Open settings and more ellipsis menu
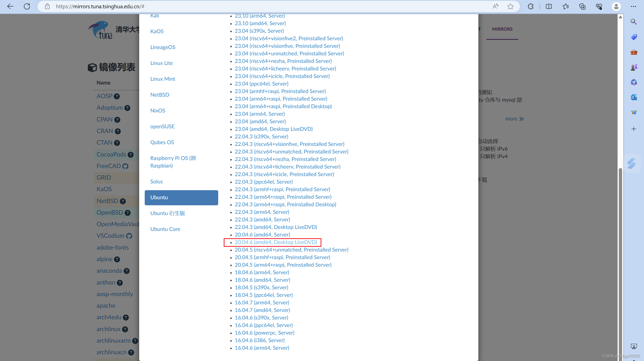 [x=633, y=7]
